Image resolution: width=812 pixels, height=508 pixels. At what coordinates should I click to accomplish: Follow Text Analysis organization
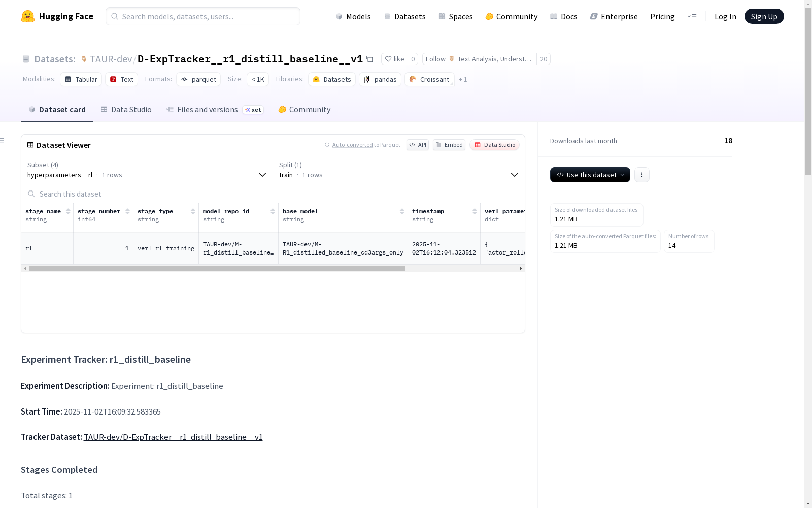(x=479, y=59)
